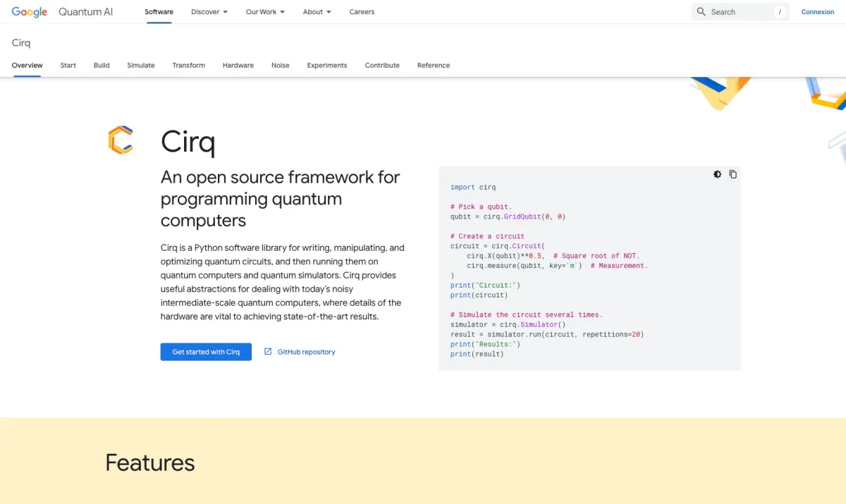
Task: Select the Overview tab
Action: (x=27, y=66)
